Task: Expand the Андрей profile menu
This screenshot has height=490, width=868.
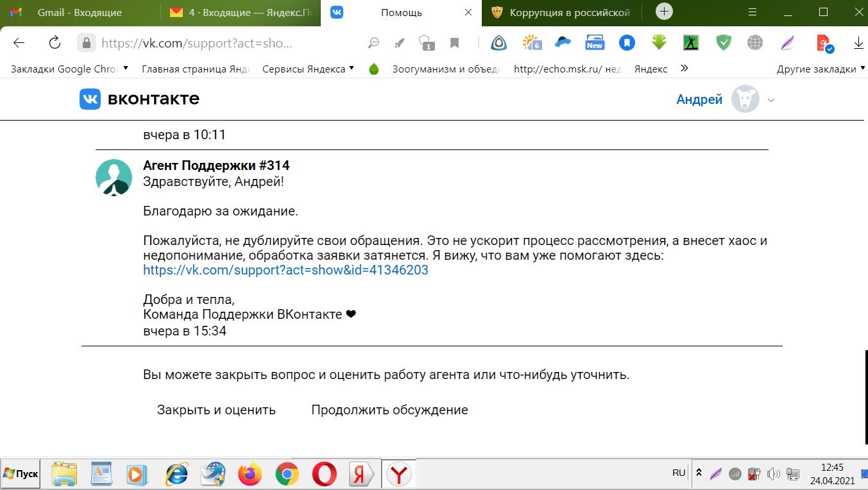Action: (771, 100)
